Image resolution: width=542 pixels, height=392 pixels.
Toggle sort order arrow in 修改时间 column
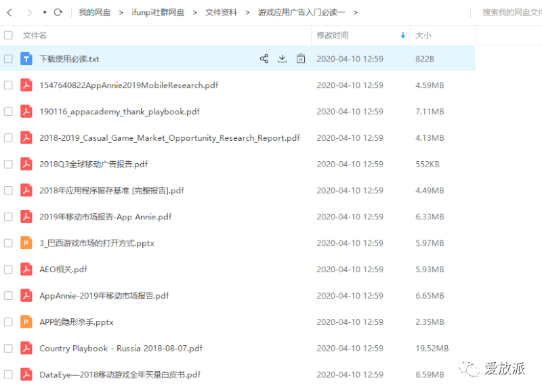coord(402,35)
